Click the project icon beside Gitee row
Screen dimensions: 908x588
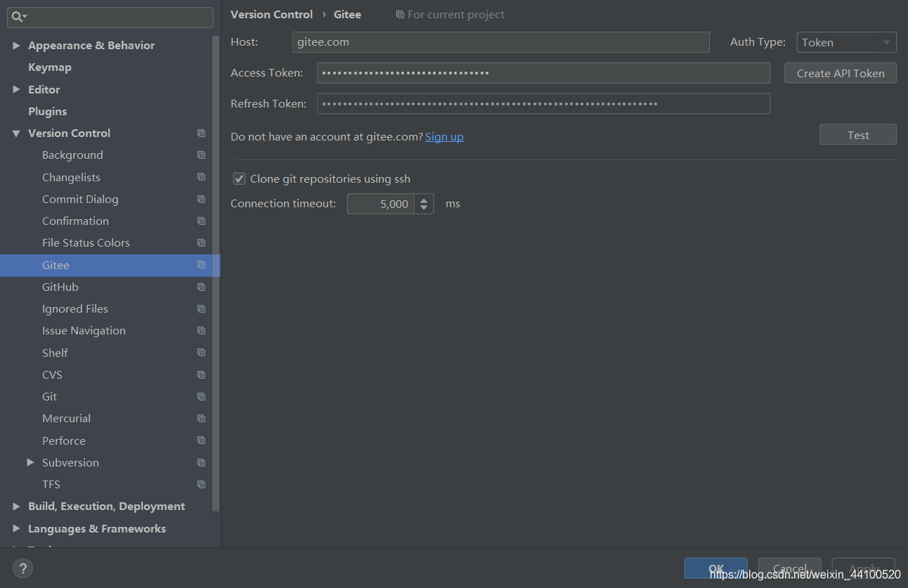[x=202, y=265]
